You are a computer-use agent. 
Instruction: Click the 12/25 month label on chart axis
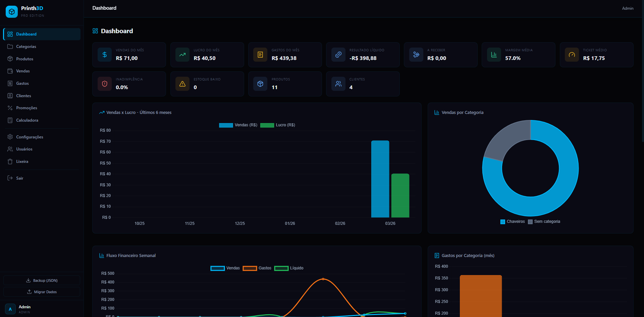240,224
